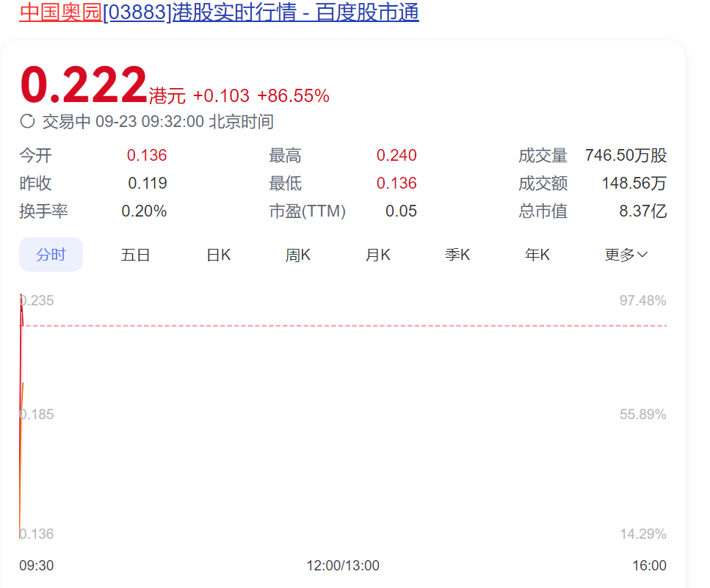710x588 pixels.
Task: Show the 年K chart tab
Action: (x=537, y=255)
